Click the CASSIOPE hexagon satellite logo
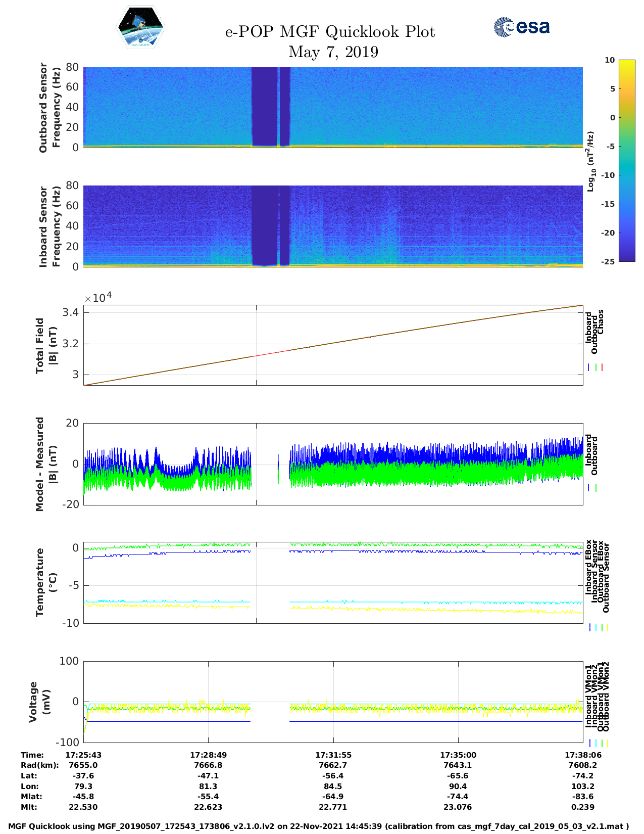The width and height of the screenshot is (644, 834). (x=141, y=28)
